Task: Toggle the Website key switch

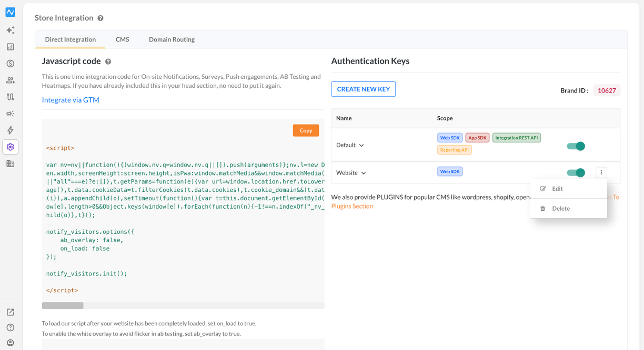Action: [x=576, y=172]
